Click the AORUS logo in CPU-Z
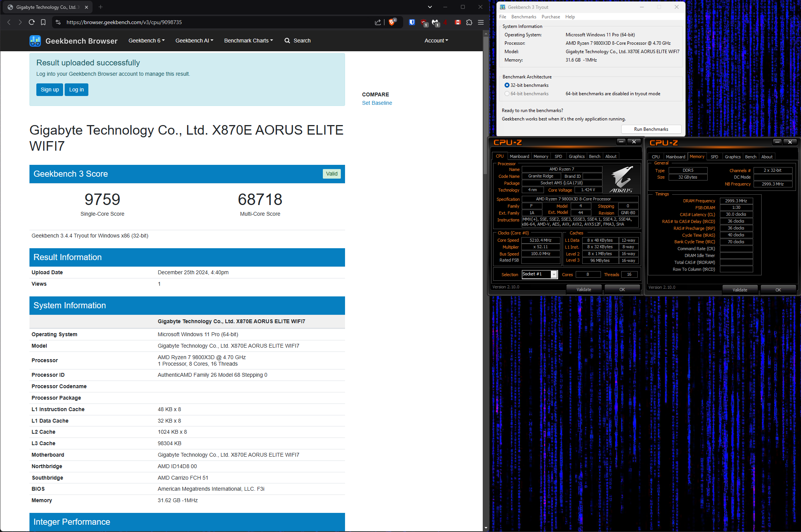 (x=622, y=179)
